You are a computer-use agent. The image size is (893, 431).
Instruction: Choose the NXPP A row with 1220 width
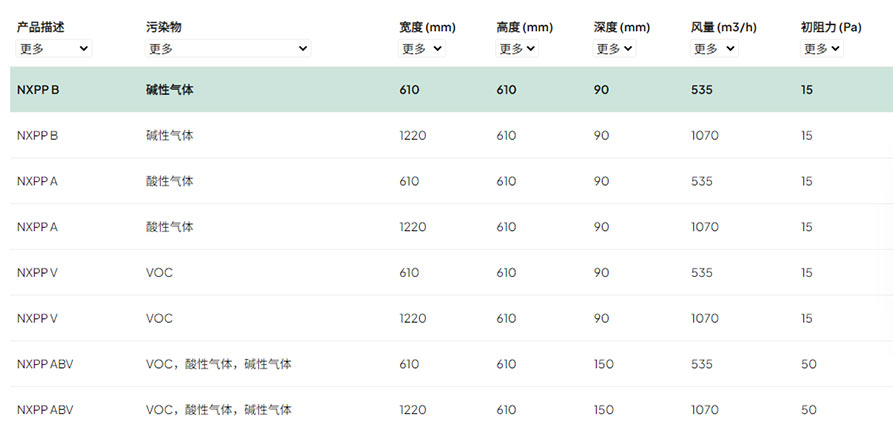[451, 227]
